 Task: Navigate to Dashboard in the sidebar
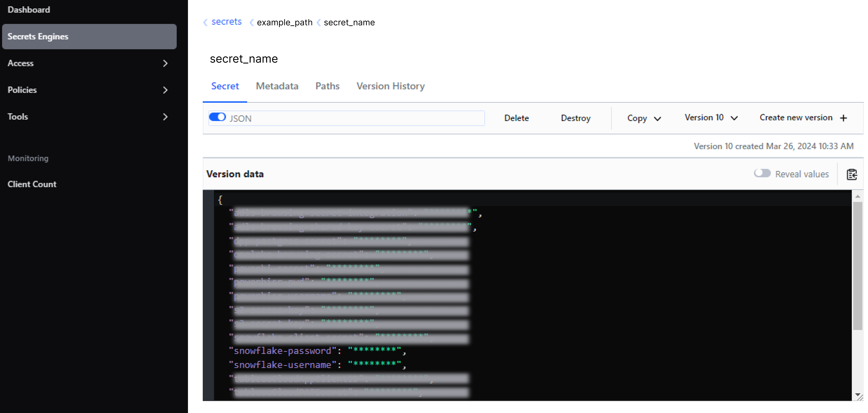pos(29,9)
